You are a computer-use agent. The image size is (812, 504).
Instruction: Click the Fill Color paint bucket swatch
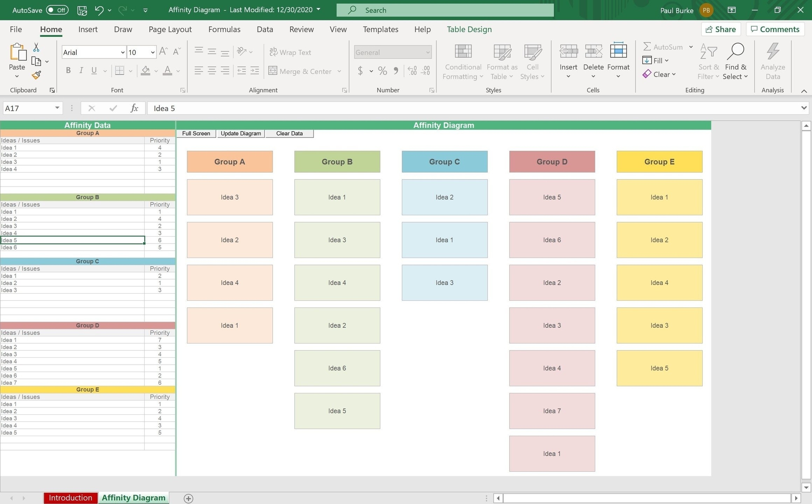click(146, 71)
